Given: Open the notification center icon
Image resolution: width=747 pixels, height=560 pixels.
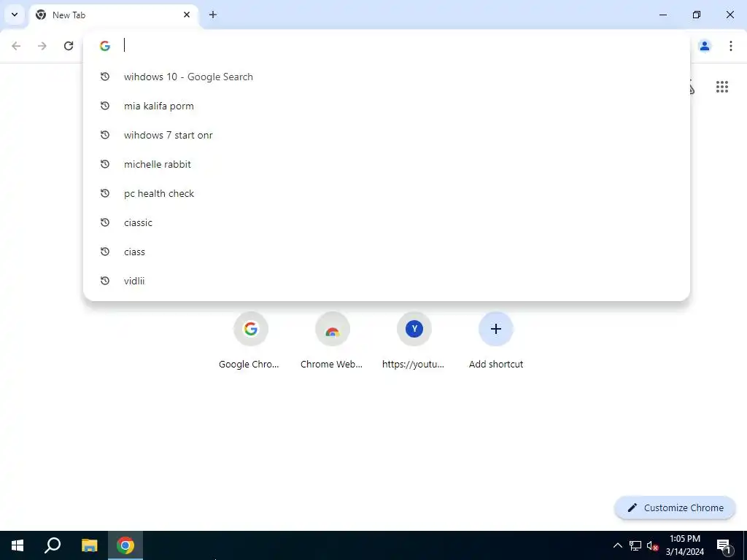Looking at the screenshot, I should pos(724,545).
